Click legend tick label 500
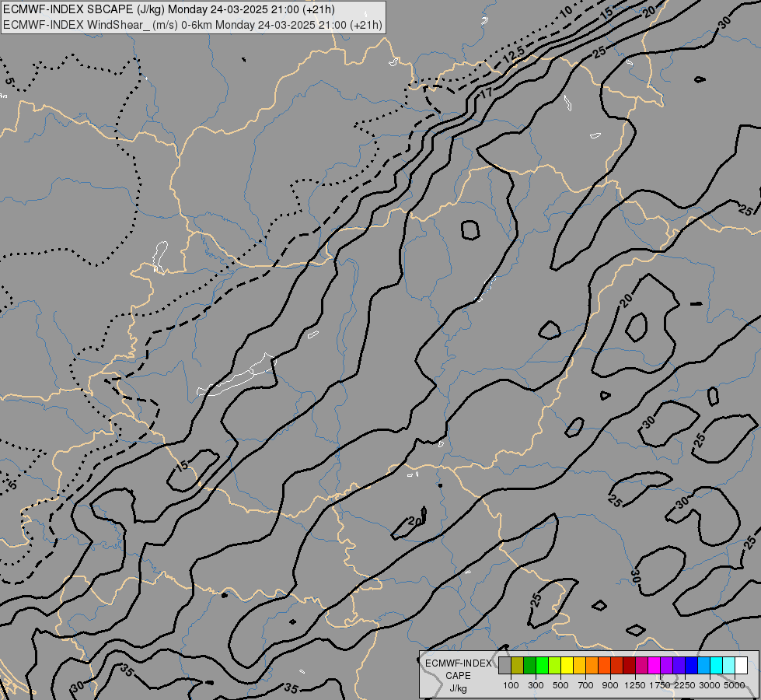Screen dimensions: 761x700 click(560, 685)
